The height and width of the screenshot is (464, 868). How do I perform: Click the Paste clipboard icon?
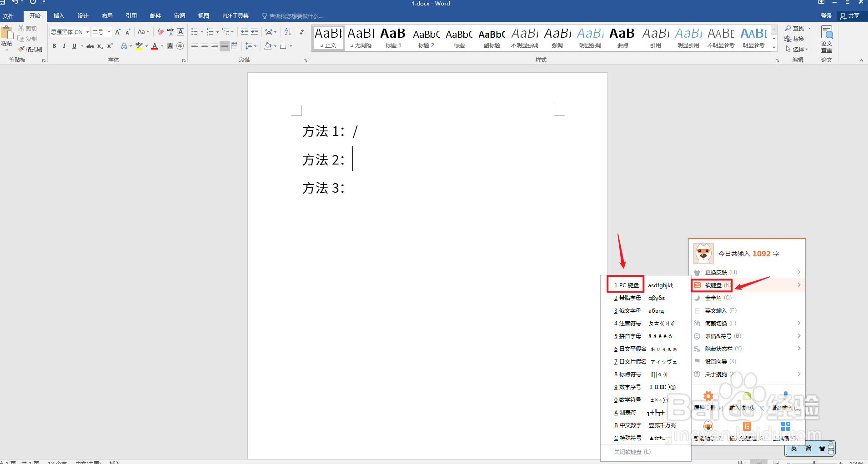(6, 33)
